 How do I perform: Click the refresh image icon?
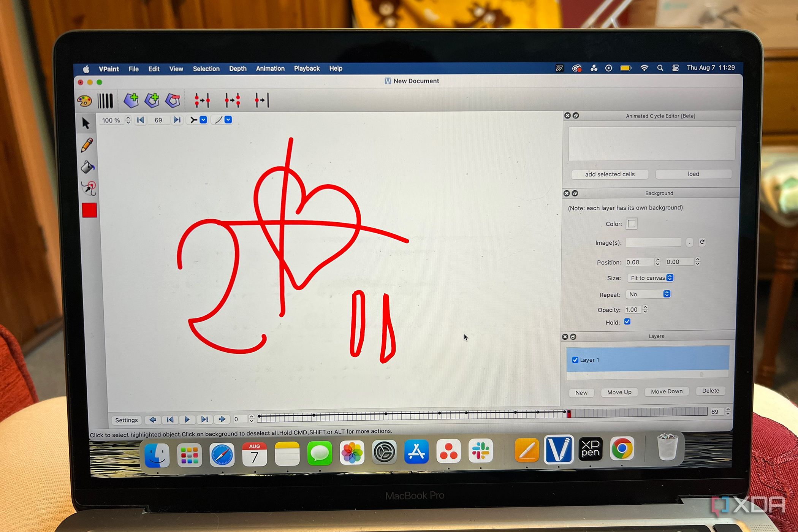click(x=702, y=242)
